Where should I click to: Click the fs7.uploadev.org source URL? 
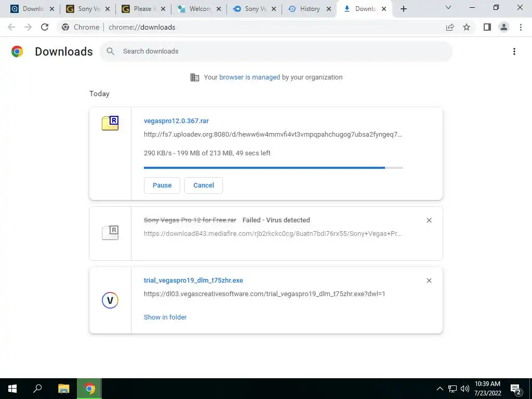pos(273,135)
